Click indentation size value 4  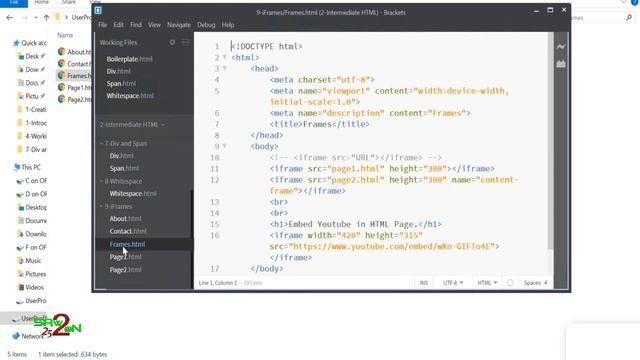pyautogui.click(x=545, y=282)
